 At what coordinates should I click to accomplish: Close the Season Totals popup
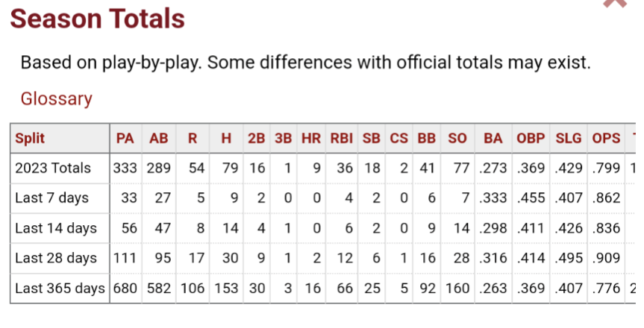pos(615,4)
